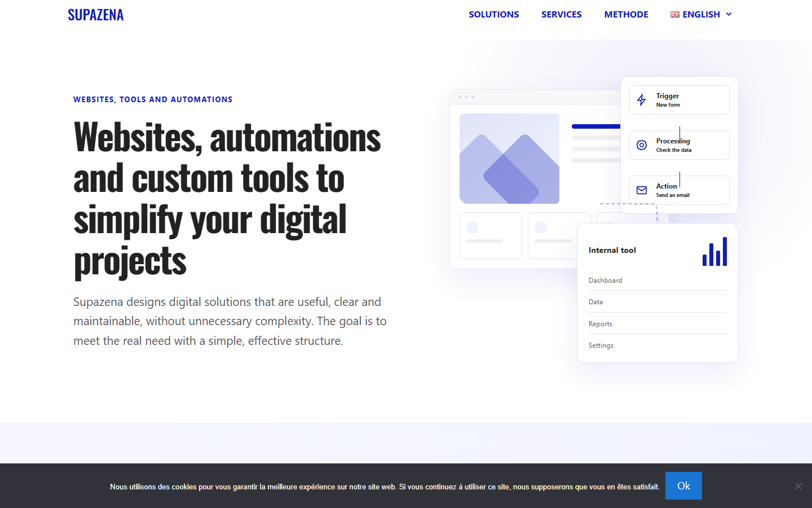Open the Solutions menu item

(x=494, y=15)
